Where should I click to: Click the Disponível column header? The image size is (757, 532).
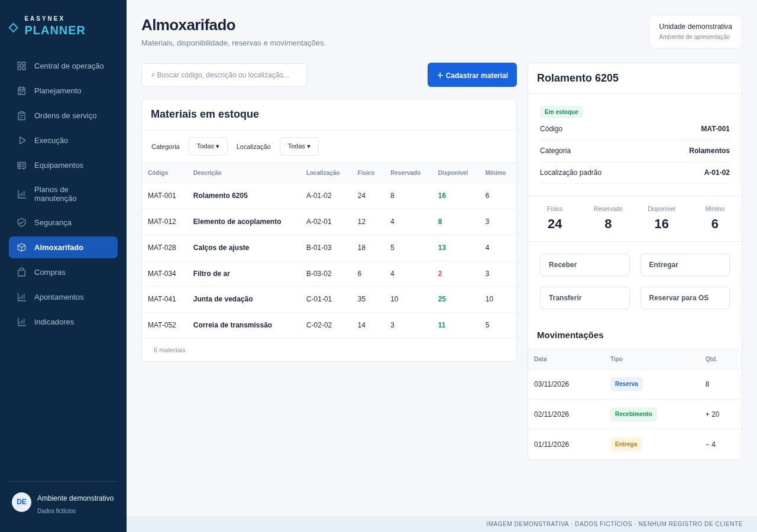coord(452,173)
